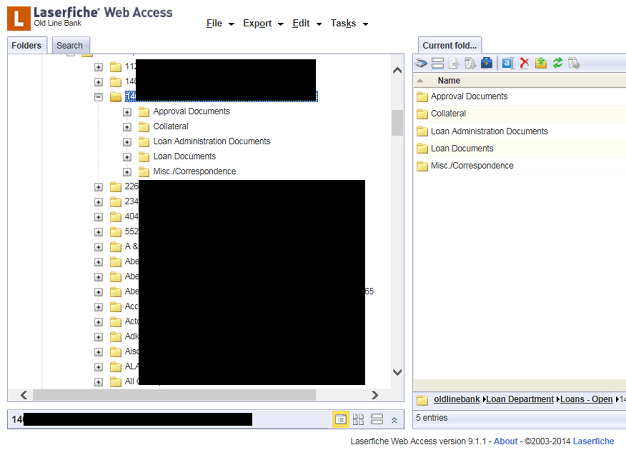Open the File menu
Image resolution: width=626 pixels, height=450 pixels.
pos(220,24)
